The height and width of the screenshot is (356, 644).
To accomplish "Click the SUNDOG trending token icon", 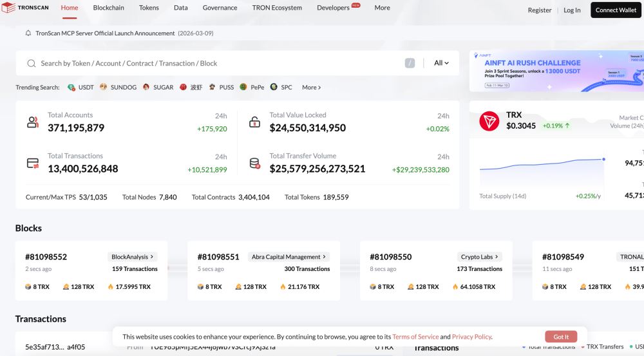I will (103, 87).
